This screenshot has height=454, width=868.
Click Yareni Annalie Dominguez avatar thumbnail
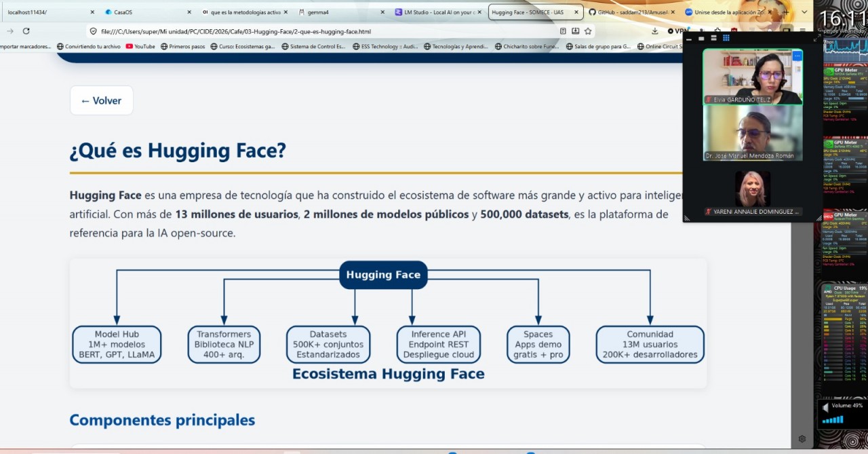tap(753, 189)
